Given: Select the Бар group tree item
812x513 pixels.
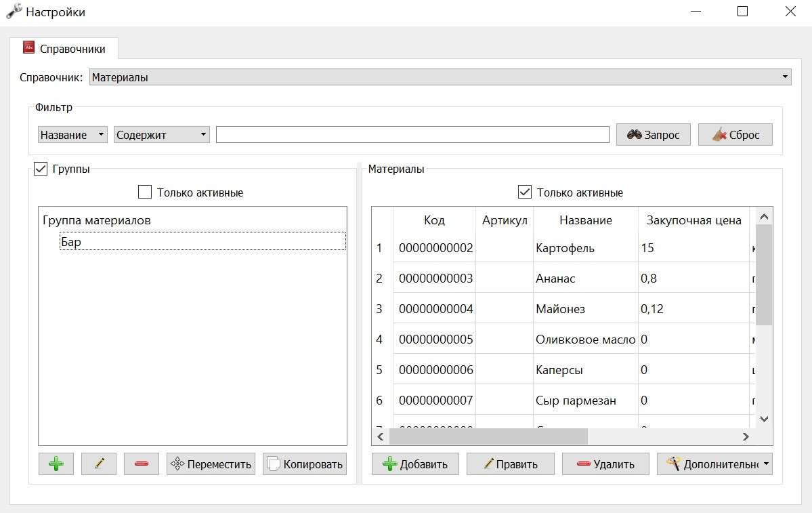Looking at the screenshot, I should coord(203,241).
